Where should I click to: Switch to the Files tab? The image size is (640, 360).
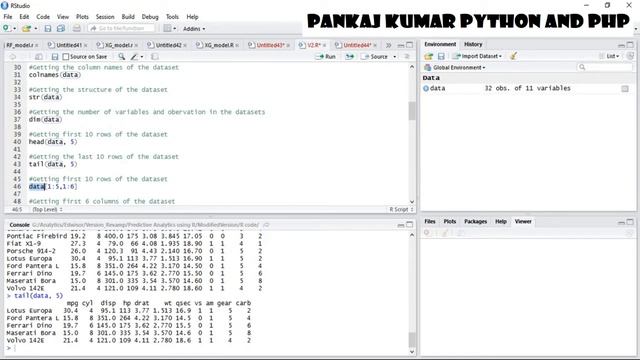click(430, 221)
